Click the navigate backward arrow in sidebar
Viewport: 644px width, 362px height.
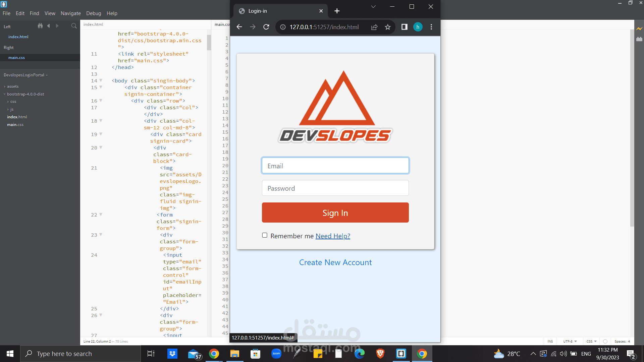click(49, 26)
